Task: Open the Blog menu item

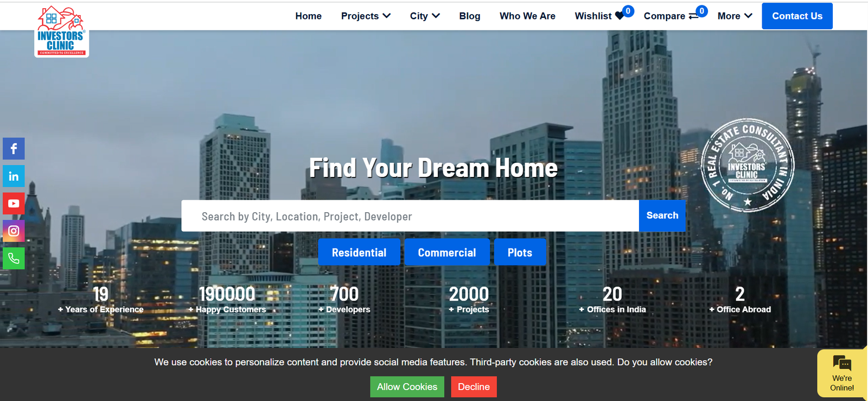Action: (469, 16)
